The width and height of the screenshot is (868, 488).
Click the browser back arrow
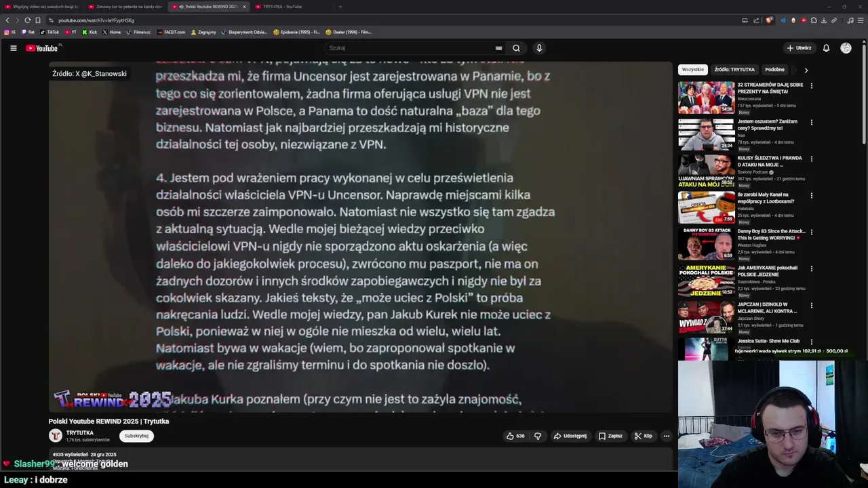click(7, 20)
